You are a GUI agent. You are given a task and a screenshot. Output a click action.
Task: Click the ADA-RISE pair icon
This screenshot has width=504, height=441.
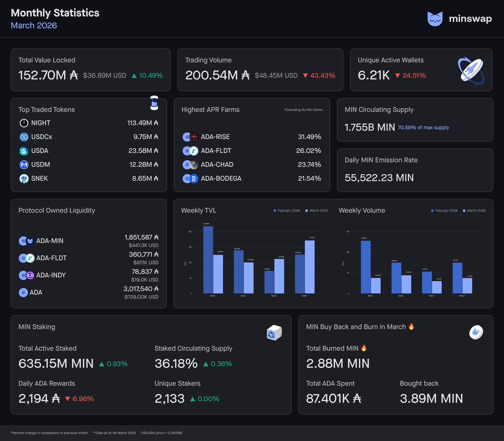tap(190, 137)
